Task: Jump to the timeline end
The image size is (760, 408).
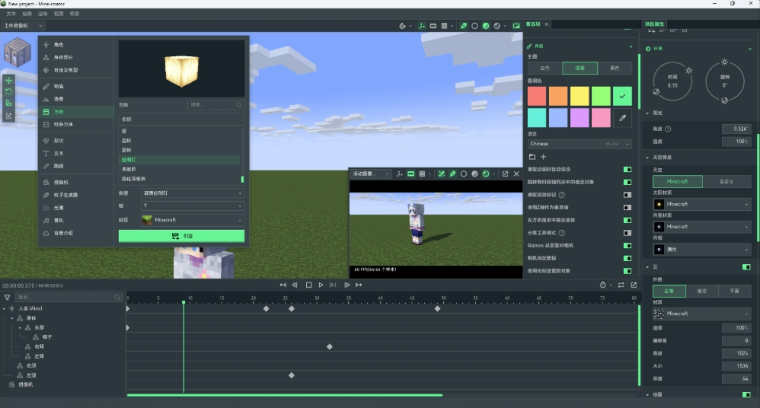Action: (x=359, y=285)
